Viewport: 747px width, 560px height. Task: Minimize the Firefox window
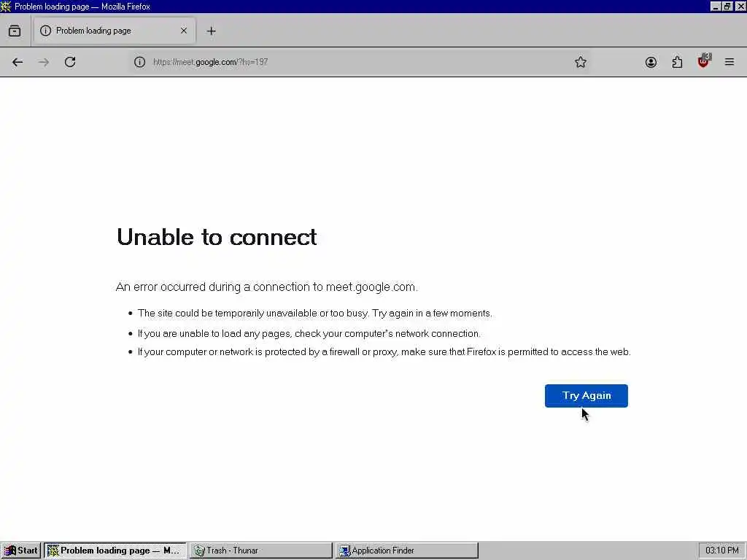point(716,6)
